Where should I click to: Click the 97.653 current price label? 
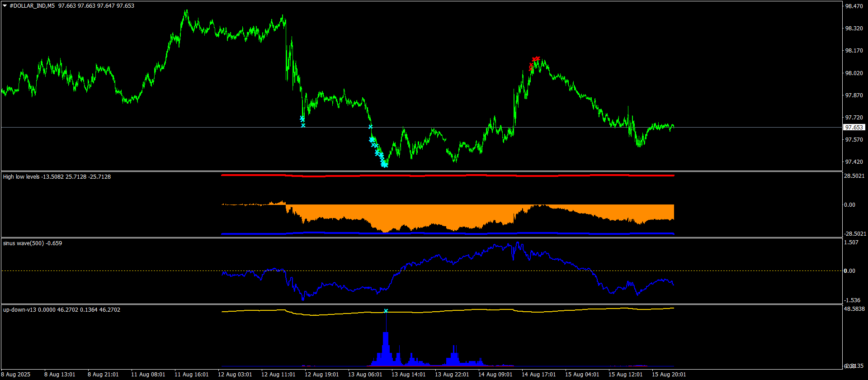tap(854, 128)
